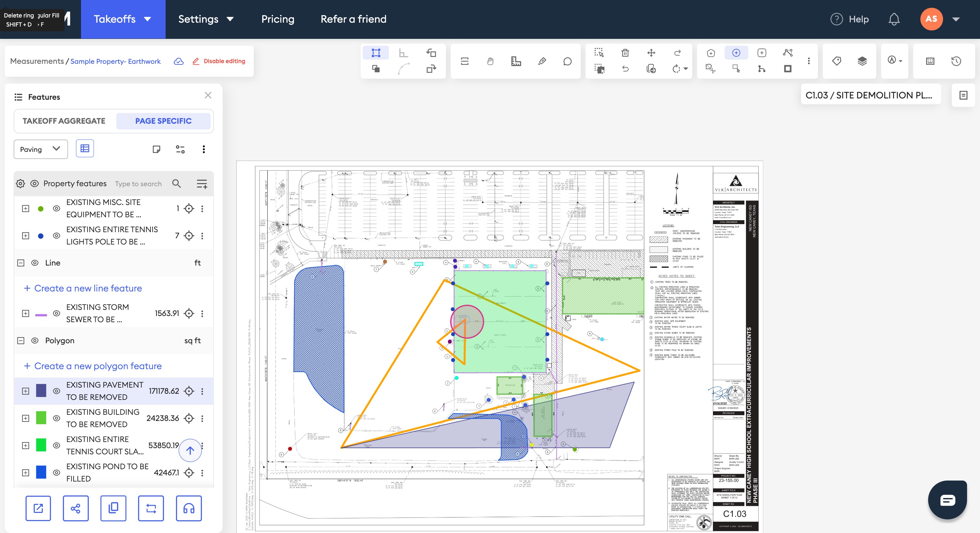The image size is (980, 533).
Task: Expand EXISTING PAVEMENT TO BE REMOVED row
Action: [x=26, y=391]
